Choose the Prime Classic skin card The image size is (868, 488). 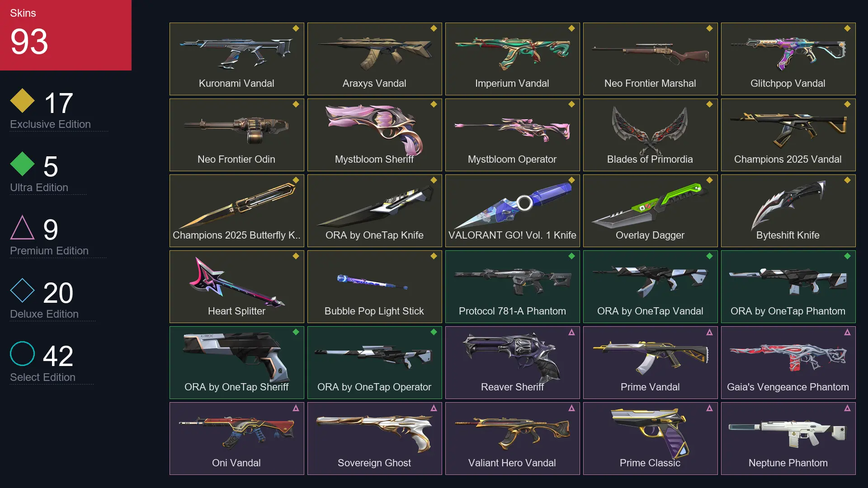pyautogui.click(x=650, y=438)
